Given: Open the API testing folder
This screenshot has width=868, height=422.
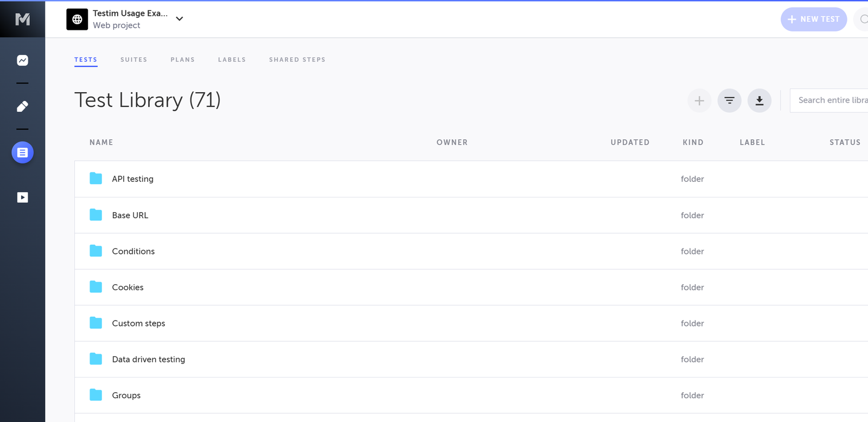Looking at the screenshot, I should pyautogui.click(x=132, y=179).
